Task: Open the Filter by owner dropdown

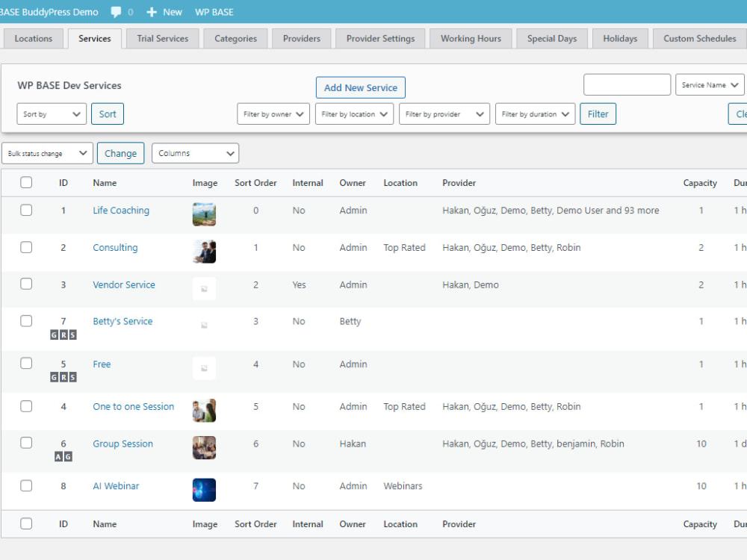Action: click(273, 113)
